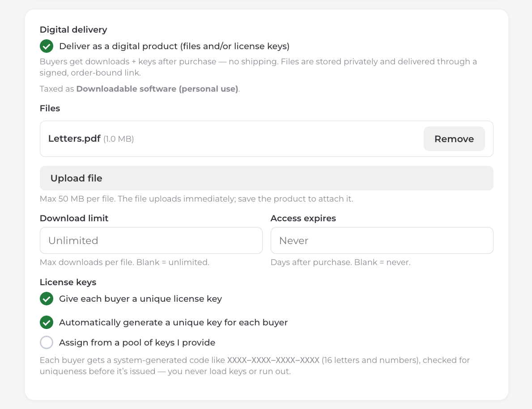Click 'Max 50 MB per file' hint text

coord(196,199)
